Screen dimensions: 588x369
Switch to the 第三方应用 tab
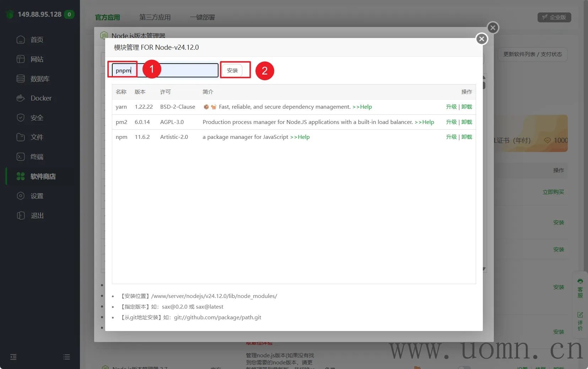[x=155, y=17]
